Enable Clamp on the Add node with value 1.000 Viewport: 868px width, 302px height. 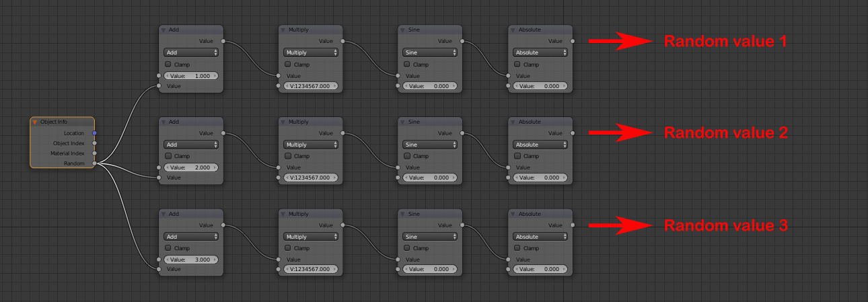(168, 65)
